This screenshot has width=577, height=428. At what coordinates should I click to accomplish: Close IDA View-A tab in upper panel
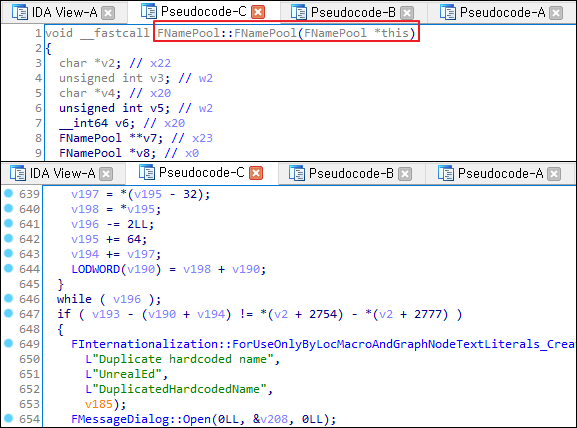point(108,13)
